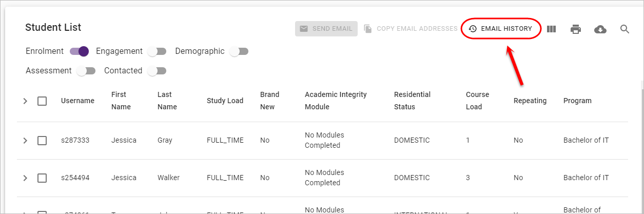Viewport: 644px width, 214px height.
Task: Turn off the Enrolment toggle
Action: 80,51
